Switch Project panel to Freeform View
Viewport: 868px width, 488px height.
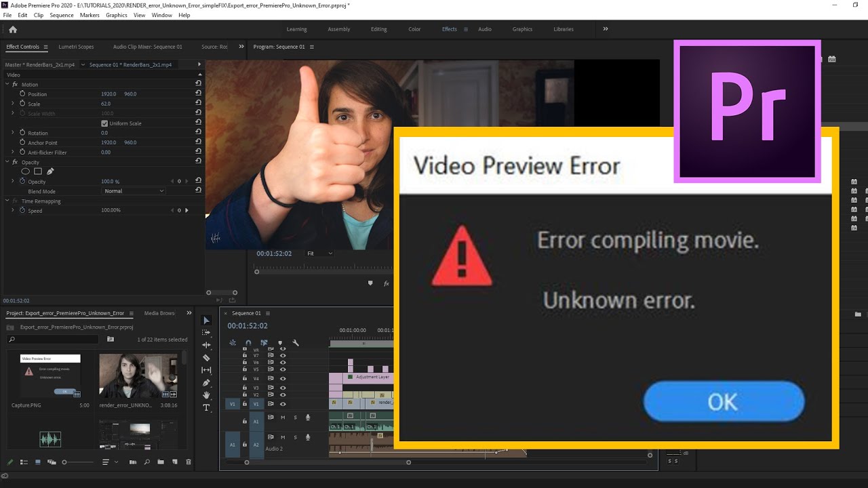pos(52,462)
